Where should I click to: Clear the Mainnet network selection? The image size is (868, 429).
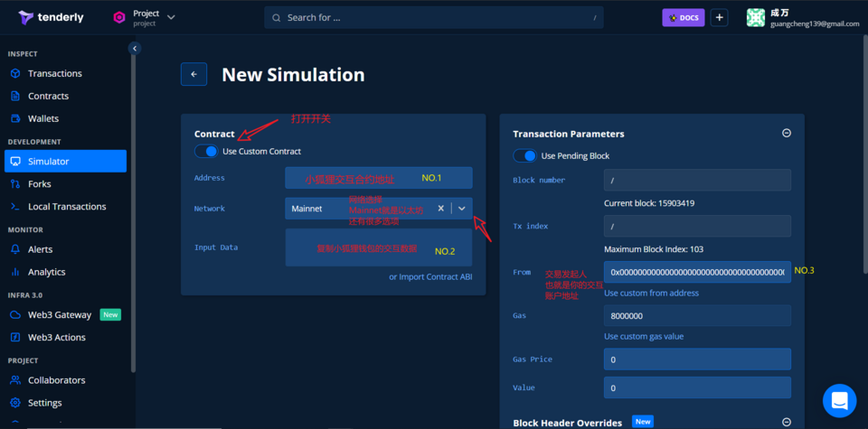[441, 209]
